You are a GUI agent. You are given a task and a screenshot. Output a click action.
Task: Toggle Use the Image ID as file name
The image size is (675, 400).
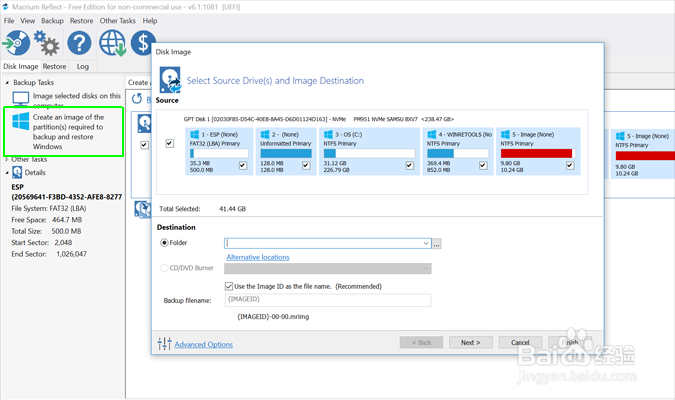pyautogui.click(x=229, y=286)
